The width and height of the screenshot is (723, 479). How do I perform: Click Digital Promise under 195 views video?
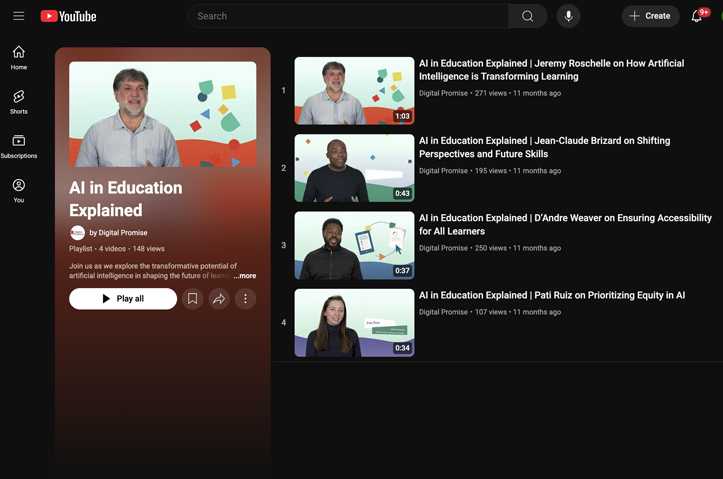tap(443, 171)
